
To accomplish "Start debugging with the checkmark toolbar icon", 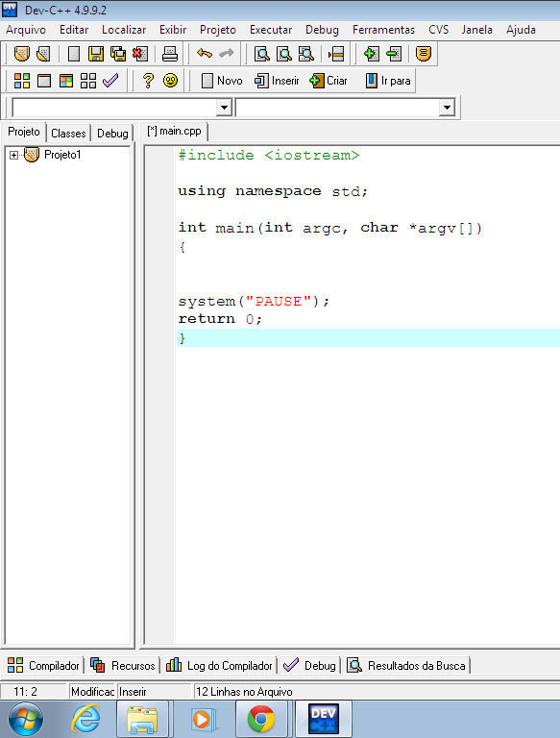I will (110, 81).
